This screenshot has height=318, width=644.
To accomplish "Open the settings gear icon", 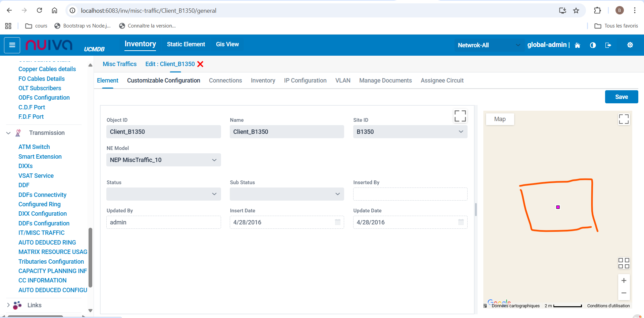I will (630, 45).
